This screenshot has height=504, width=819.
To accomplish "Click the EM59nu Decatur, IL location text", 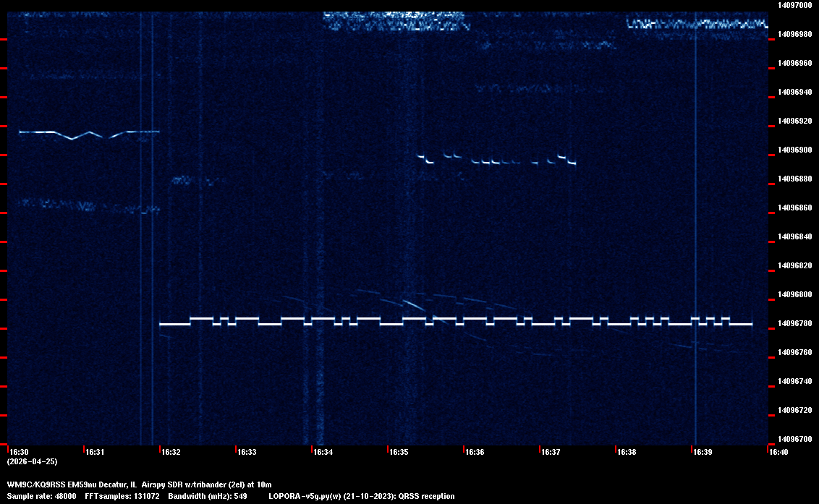I will click(102, 484).
